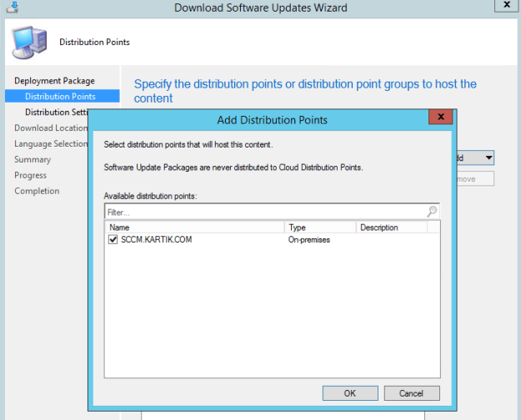Click SCCM.KARTIK.COM name text
This screenshot has height=420, width=521.
tap(156, 239)
